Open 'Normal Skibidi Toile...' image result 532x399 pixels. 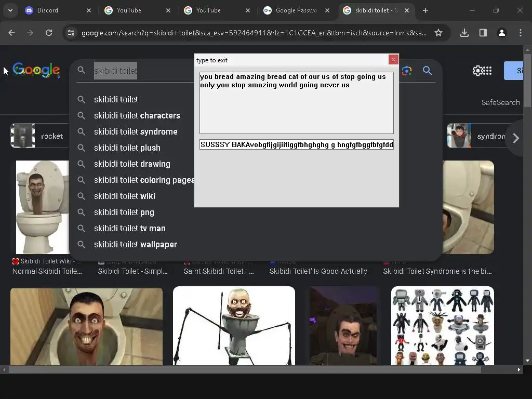(43, 207)
